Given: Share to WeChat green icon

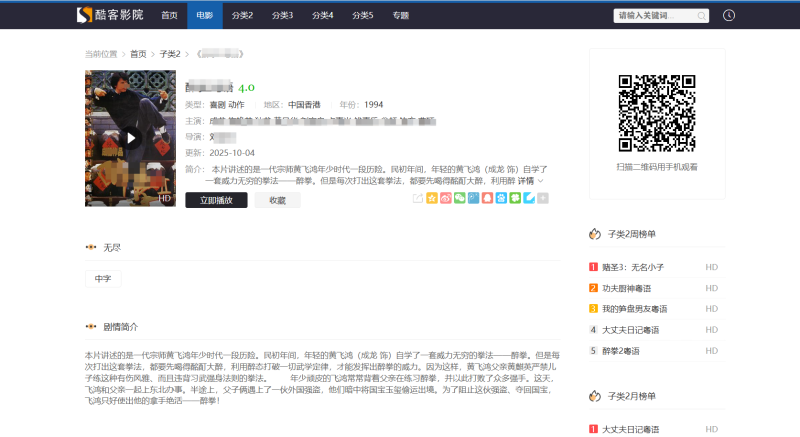Looking at the screenshot, I should click(x=460, y=198).
